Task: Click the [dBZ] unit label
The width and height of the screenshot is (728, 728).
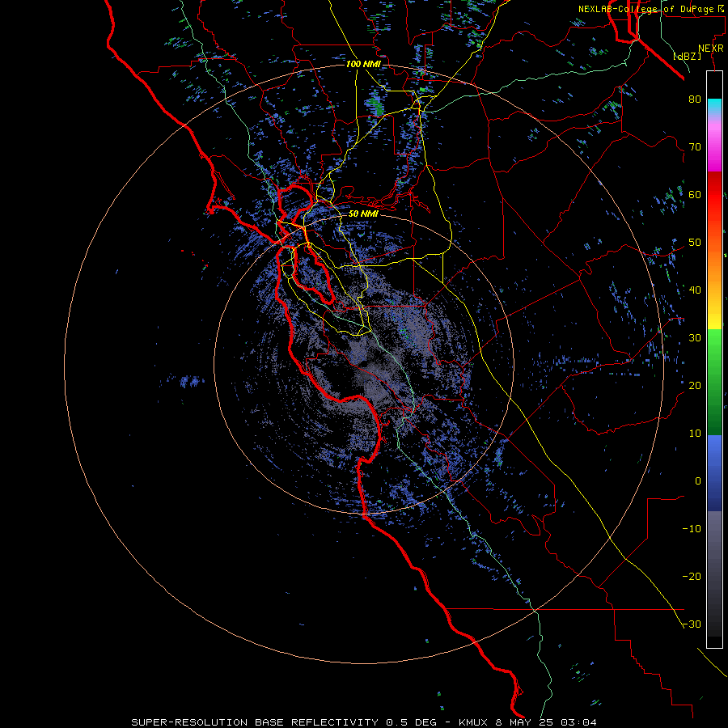Action: click(x=687, y=57)
